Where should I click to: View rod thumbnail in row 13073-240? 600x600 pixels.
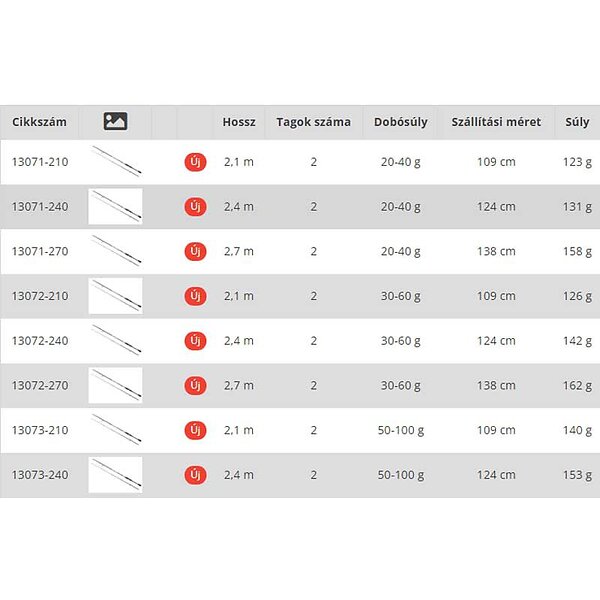pos(115,475)
